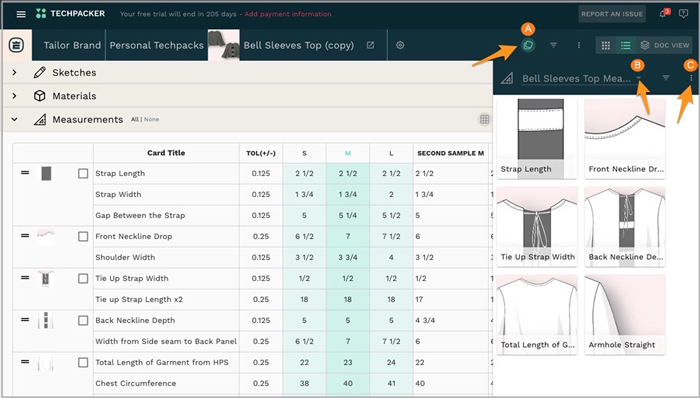The image size is (700, 398).
Task: Click the clipboard techpack icon
Action: tap(17, 45)
